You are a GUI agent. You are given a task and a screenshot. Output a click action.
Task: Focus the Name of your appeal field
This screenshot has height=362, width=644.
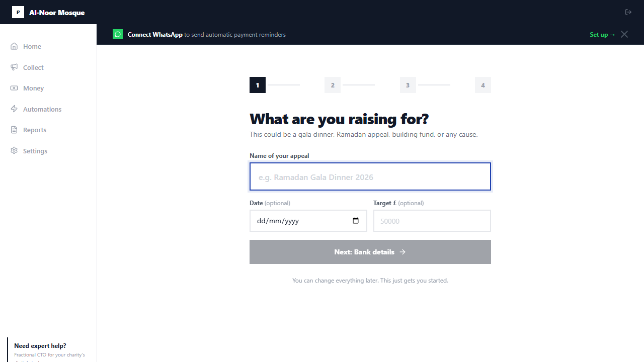370,176
